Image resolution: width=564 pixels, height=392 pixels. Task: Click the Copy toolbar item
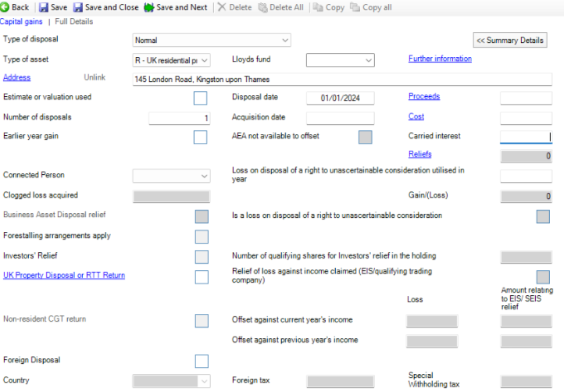[x=328, y=7]
